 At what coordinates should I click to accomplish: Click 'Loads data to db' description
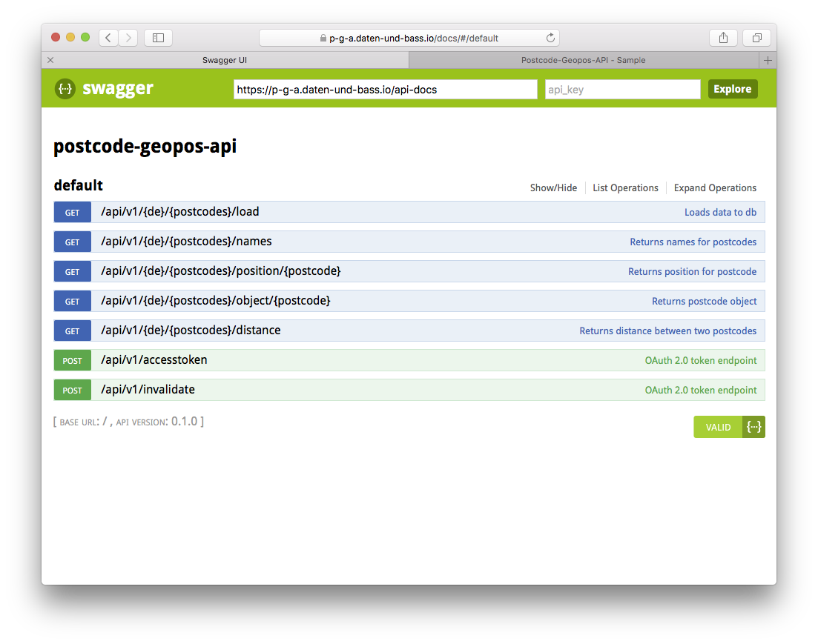720,212
